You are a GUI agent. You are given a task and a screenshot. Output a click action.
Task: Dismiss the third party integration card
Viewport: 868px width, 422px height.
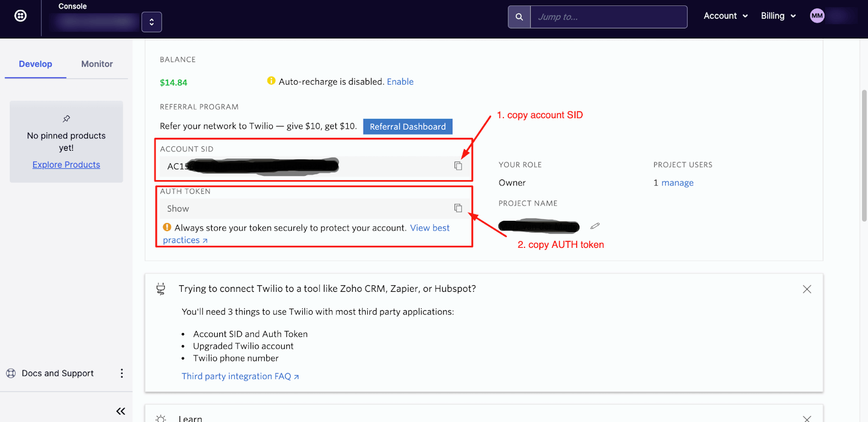pyautogui.click(x=807, y=289)
